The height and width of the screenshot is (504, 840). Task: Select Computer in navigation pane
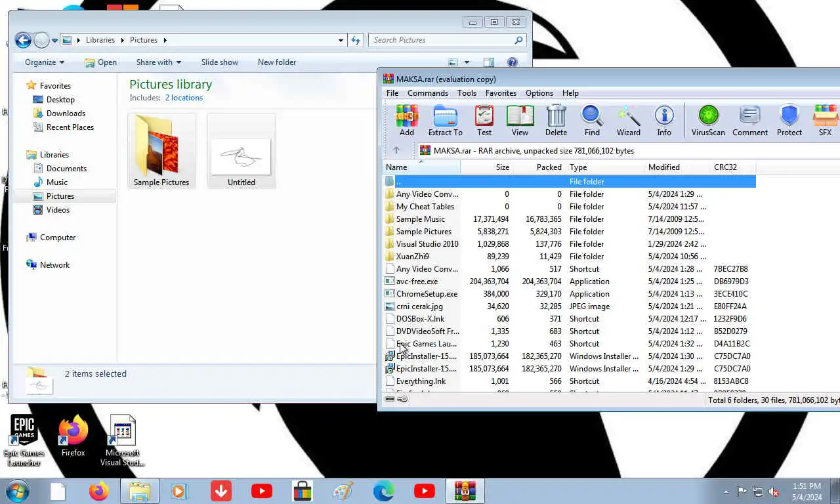tap(58, 238)
